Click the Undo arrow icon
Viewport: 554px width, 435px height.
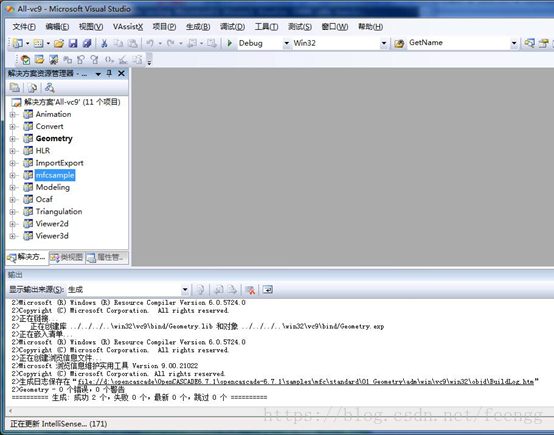coord(150,43)
